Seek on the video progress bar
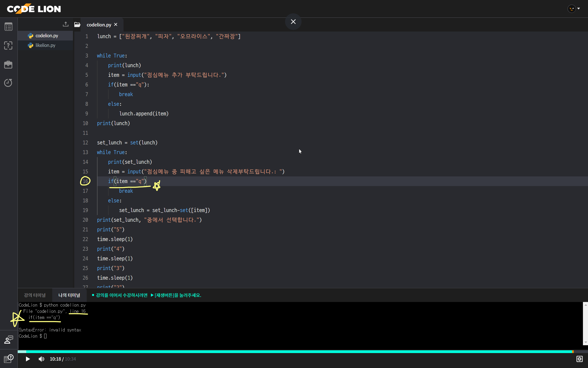The image size is (588, 368). click(292, 351)
